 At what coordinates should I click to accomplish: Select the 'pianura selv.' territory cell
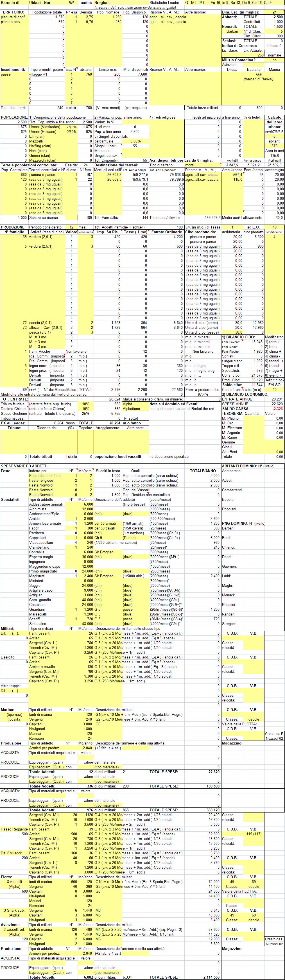pyautogui.click(x=11, y=22)
